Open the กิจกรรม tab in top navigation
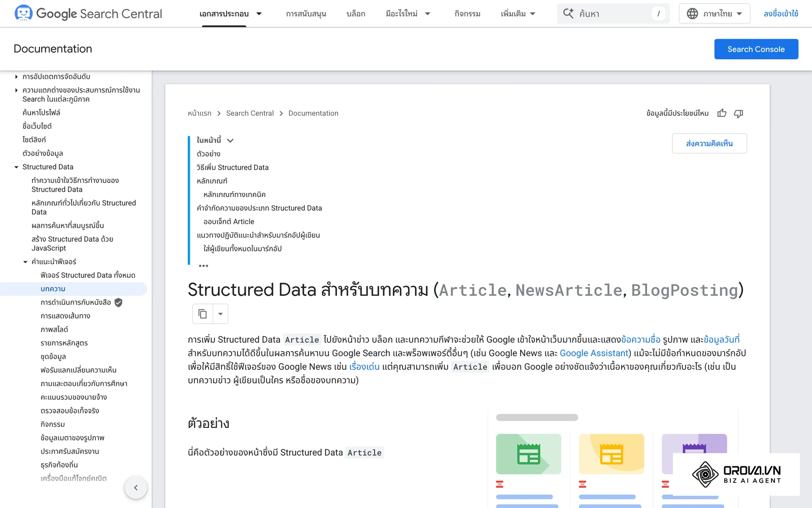The width and height of the screenshot is (812, 508). (467, 14)
